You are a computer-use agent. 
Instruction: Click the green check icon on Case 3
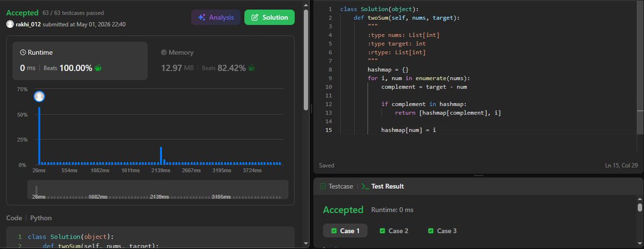(431, 231)
